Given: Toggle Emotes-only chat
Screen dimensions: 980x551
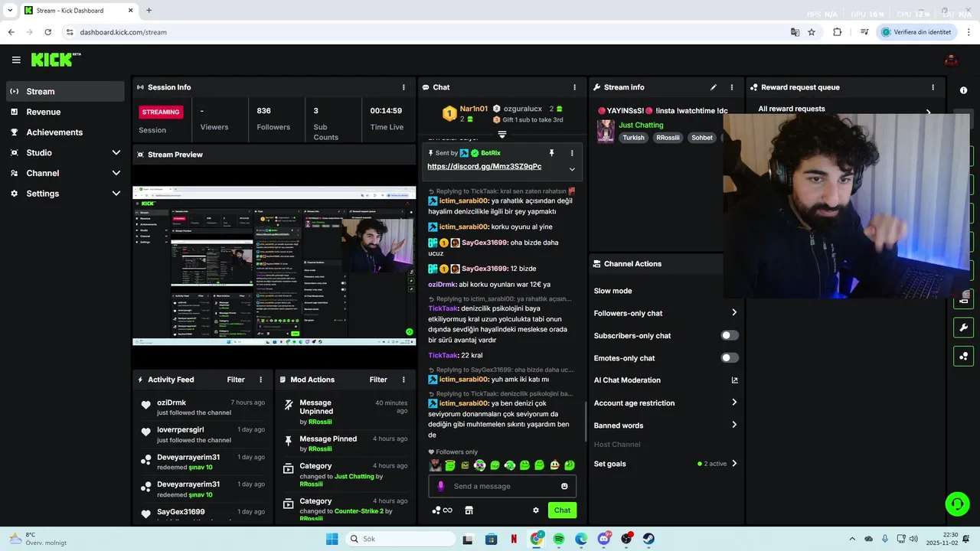Looking at the screenshot, I should pos(730,357).
